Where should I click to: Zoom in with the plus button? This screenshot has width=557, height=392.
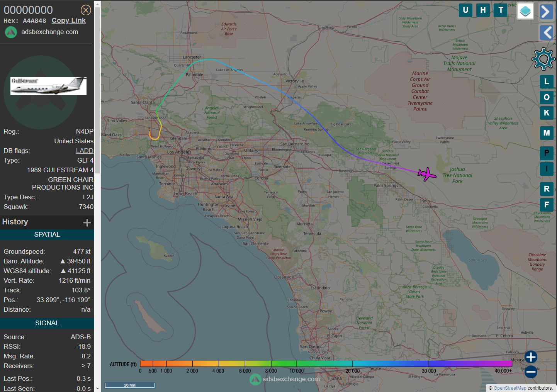coord(531,357)
